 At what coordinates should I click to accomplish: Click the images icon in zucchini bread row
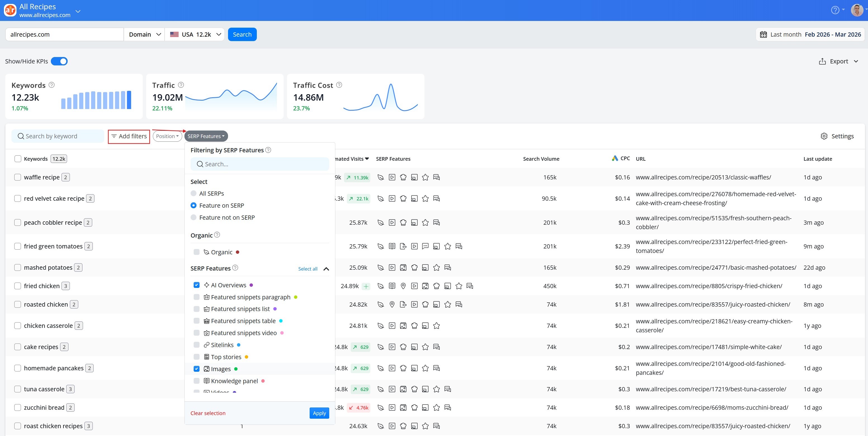[x=403, y=408]
